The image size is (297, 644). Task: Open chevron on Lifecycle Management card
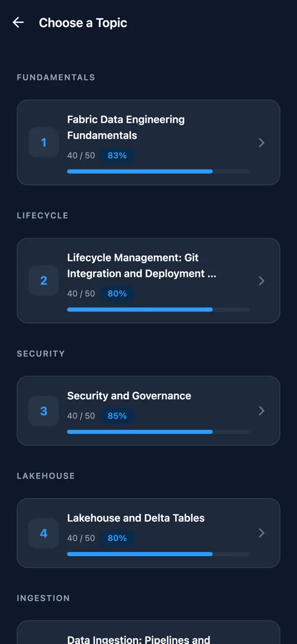click(x=262, y=281)
